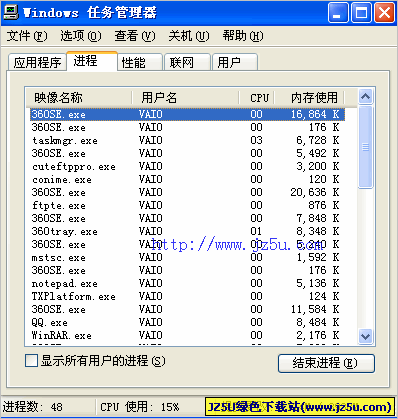398x419 pixels.
Task: Open the 选项(O) menu
Action: pyautogui.click(x=81, y=36)
